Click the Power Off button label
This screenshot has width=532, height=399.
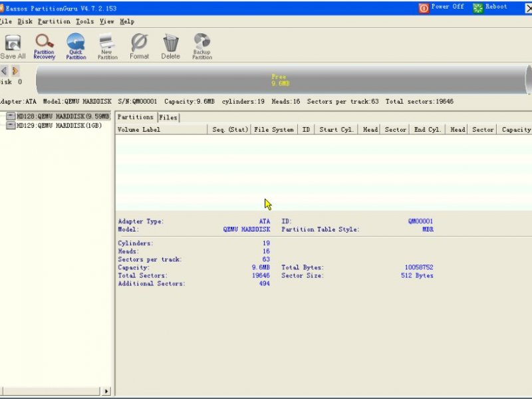(448, 7)
